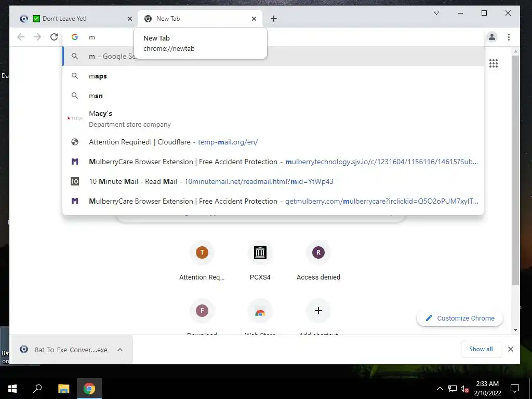This screenshot has width=532, height=399.
Task: Click the Google G icon in address bar
Action: [x=75, y=37]
